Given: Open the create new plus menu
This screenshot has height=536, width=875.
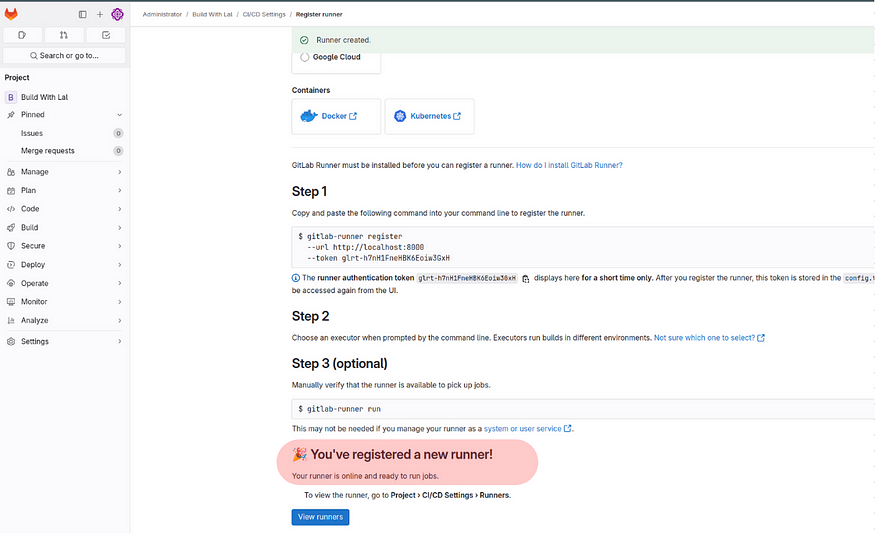Looking at the screenshot, I should click(x=100, y=15).
